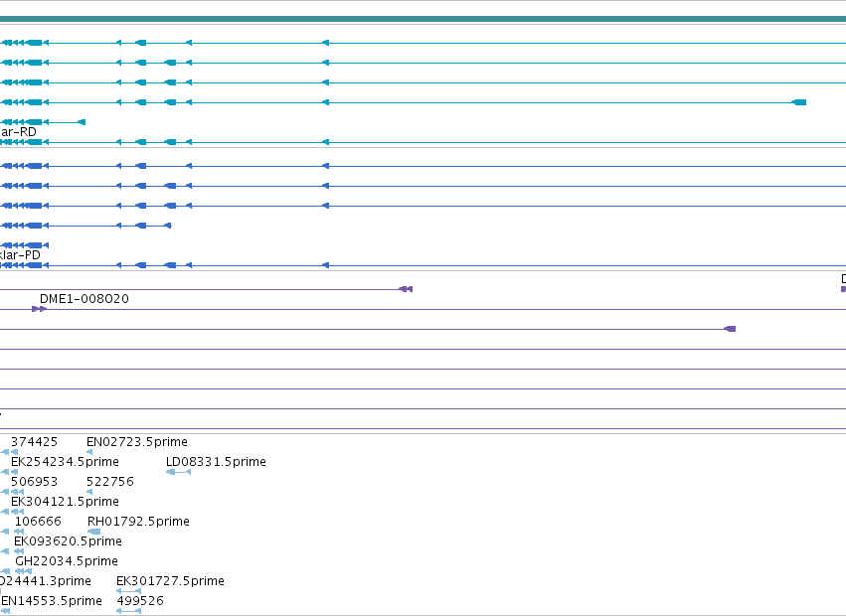Click the LD08331.5prime spliced alignment feature

[x=179, y=472]
